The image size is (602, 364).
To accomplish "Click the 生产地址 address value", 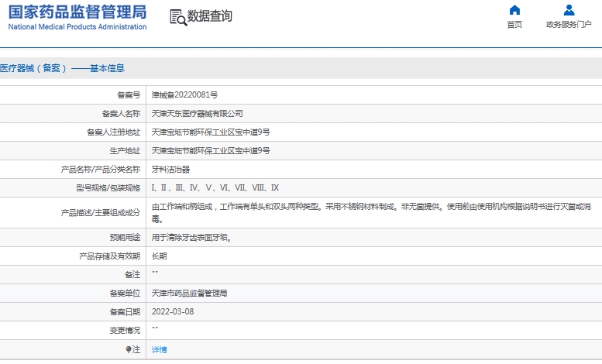I will (x=210, y=151).
